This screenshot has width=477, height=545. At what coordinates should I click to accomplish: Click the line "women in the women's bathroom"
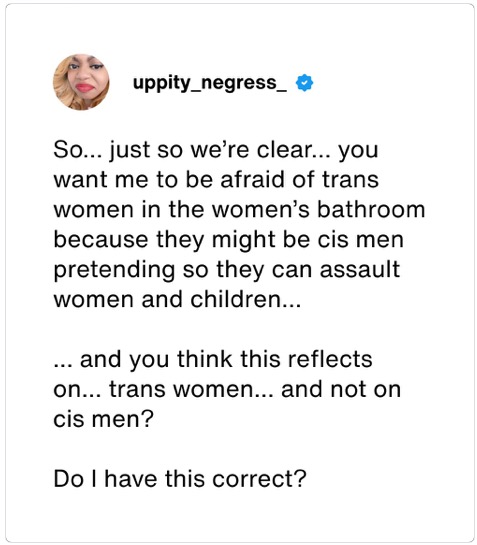[239, 210]
